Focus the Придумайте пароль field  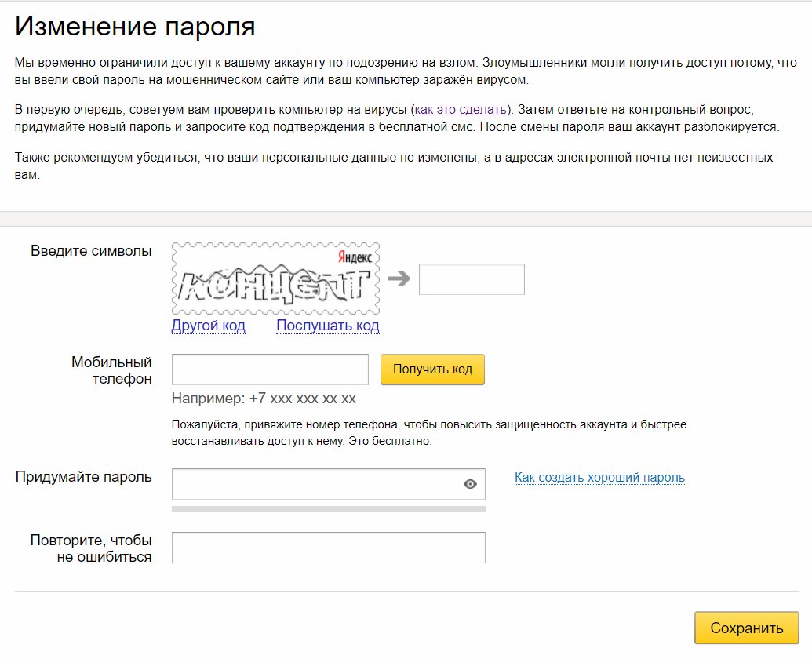328,484
